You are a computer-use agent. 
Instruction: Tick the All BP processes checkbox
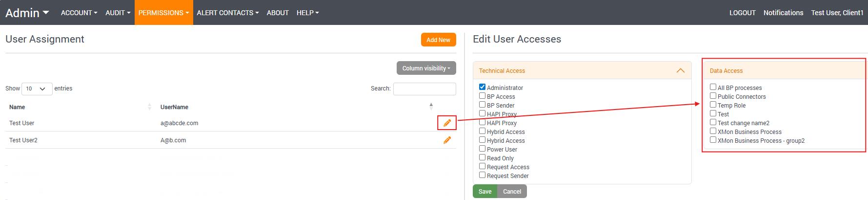[713, 87]
